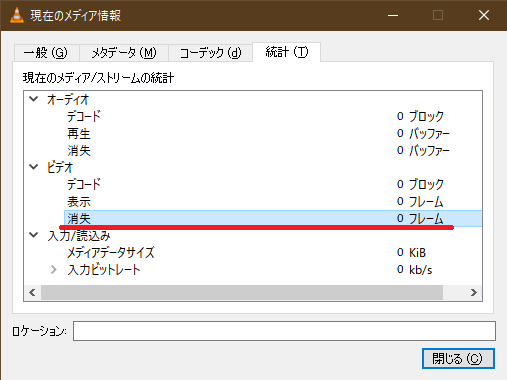The width and height of the screenshot is (507, 380).
Task: Select the オーディオ 再生 row
Action: (273, 133)
